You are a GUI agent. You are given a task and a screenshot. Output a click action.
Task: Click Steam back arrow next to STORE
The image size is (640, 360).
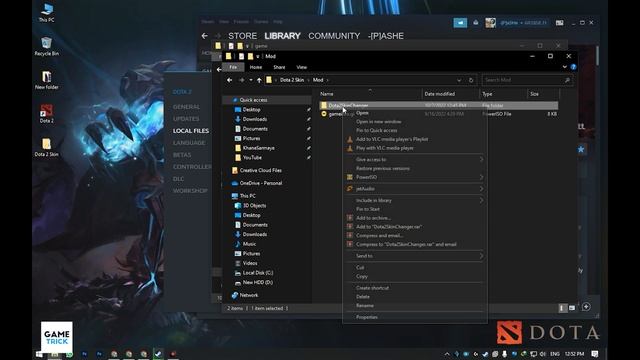[x=204, y=36]
